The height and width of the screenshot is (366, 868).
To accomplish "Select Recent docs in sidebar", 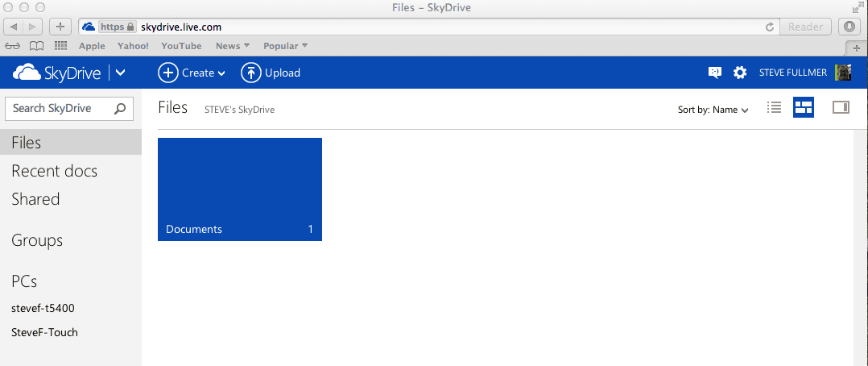I will [54, 171].
